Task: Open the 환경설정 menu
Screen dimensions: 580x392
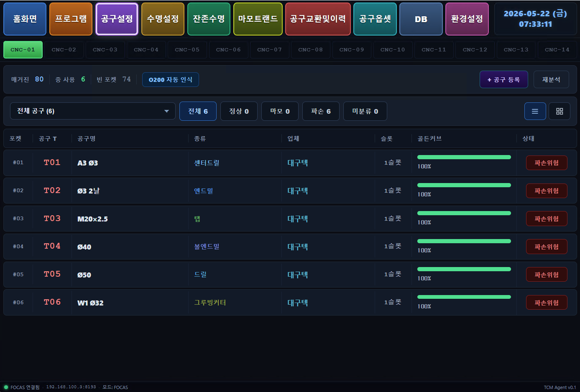Action: [467, 19]
